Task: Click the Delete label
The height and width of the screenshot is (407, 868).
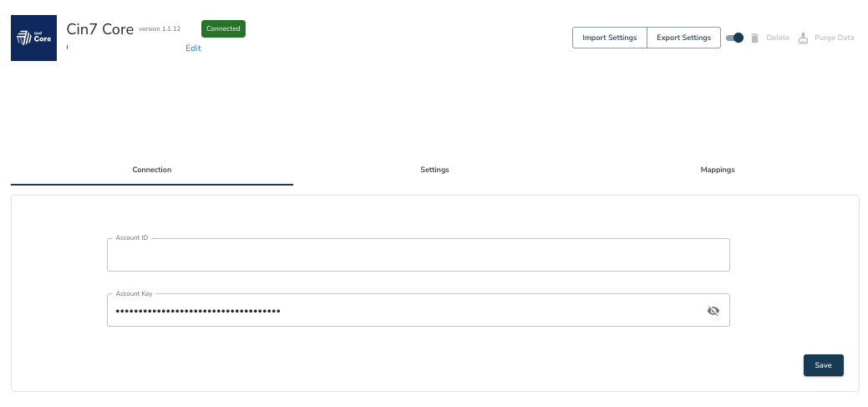Action: point(778,38)
